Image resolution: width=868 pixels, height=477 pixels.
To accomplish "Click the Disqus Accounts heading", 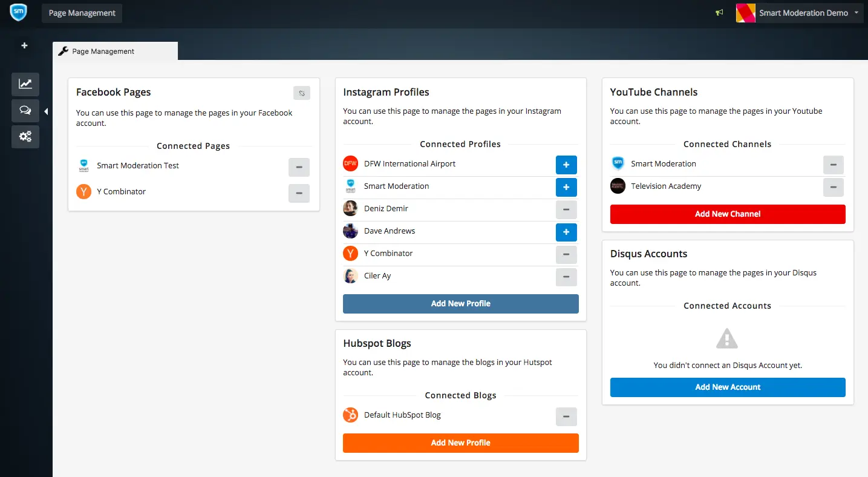I will [648, 254].
